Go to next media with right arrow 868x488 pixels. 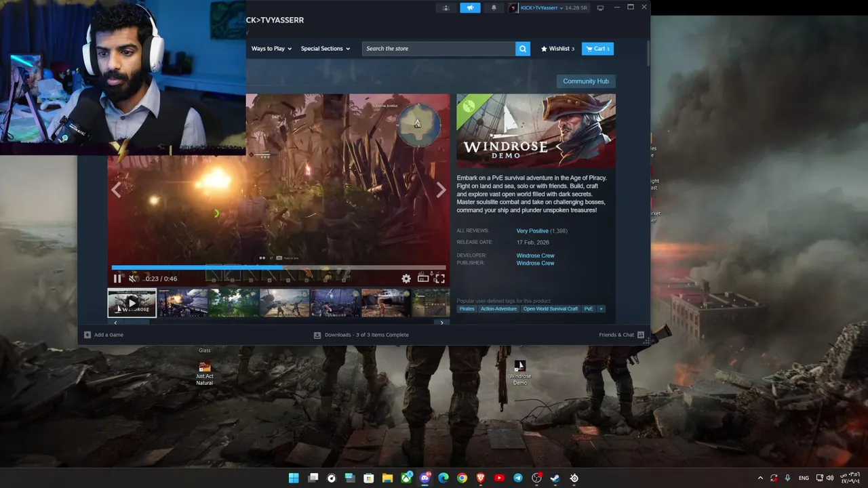pos(441,190)
